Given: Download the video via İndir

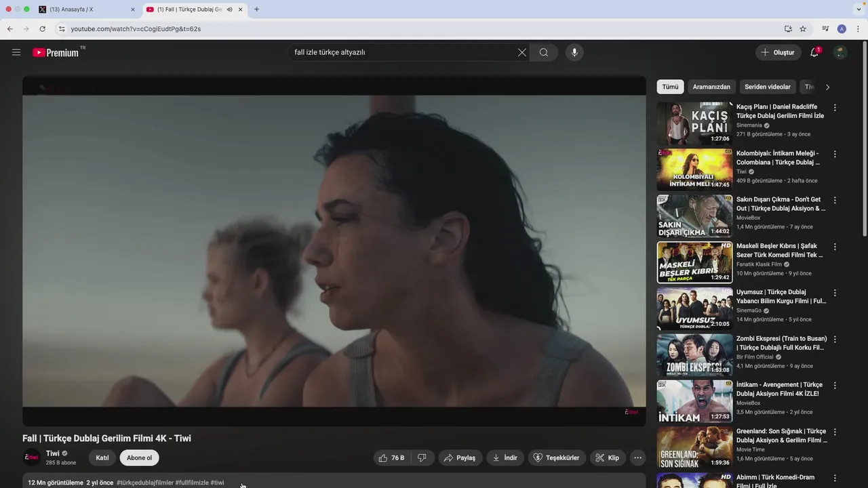Looking at the screenshot, I should click(x=505, y=457).
